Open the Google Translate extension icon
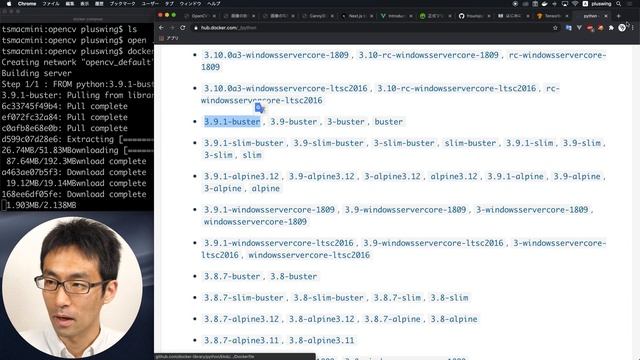The image size is (640, 360). coord(569,28)
